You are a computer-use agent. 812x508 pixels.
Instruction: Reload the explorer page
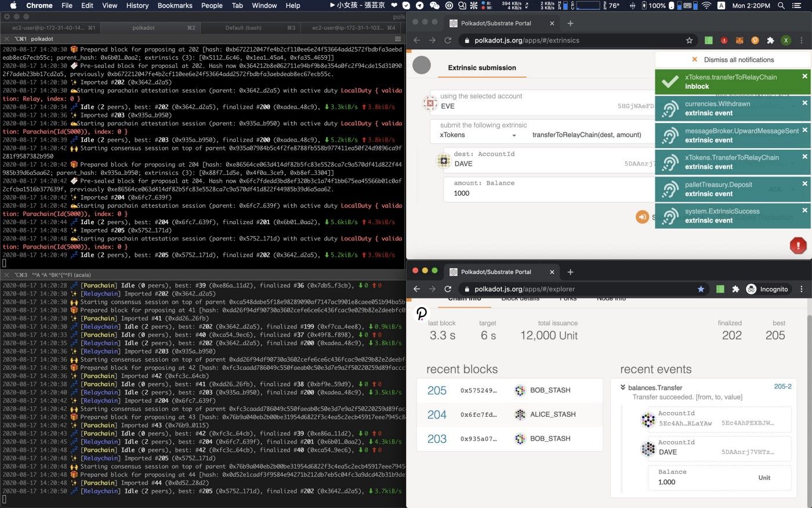pos(448,289)
